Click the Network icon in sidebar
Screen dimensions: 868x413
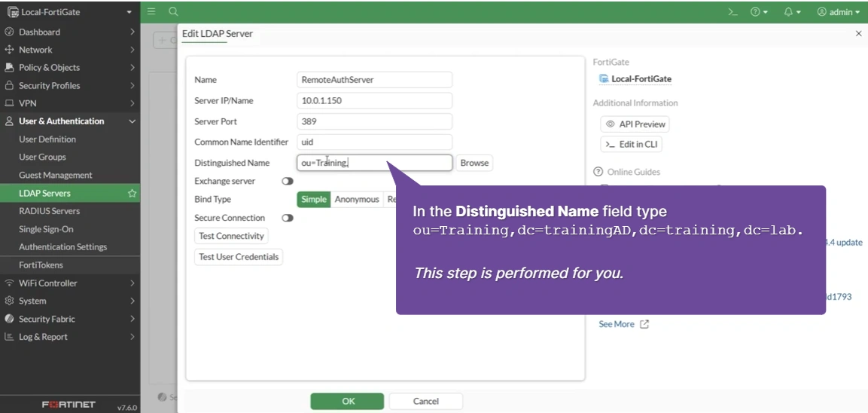[x=9, y=49]
